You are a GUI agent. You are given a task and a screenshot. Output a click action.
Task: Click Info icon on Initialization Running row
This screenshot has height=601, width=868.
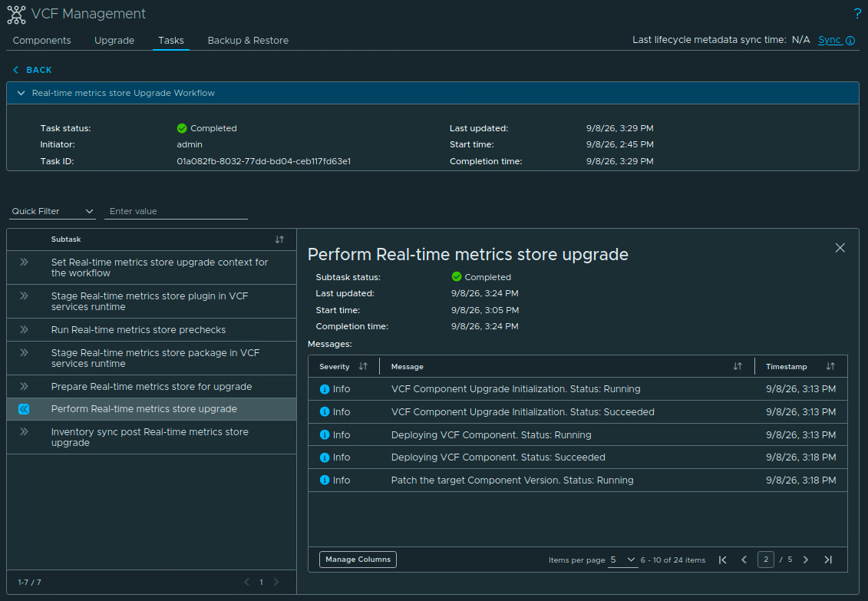(x=325, y=389)
